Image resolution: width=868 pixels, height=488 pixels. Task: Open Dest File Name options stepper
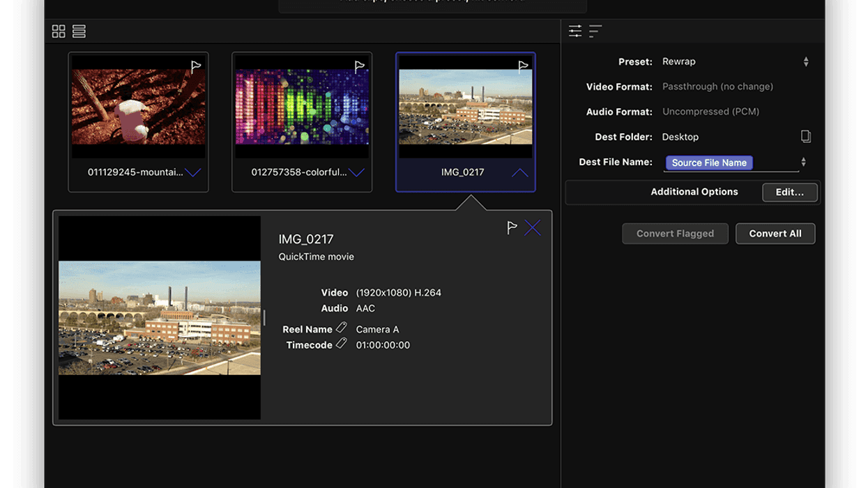(804, 162)
